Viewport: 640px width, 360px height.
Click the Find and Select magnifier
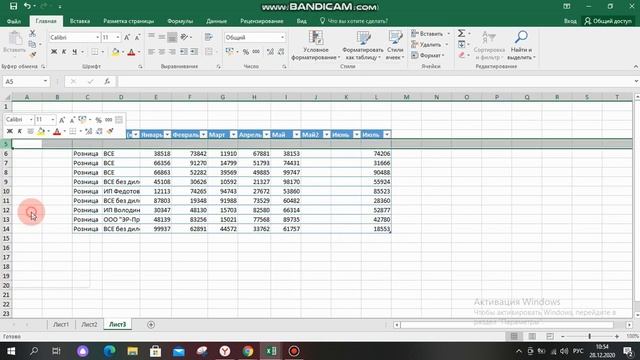click(x=521, y=37)
